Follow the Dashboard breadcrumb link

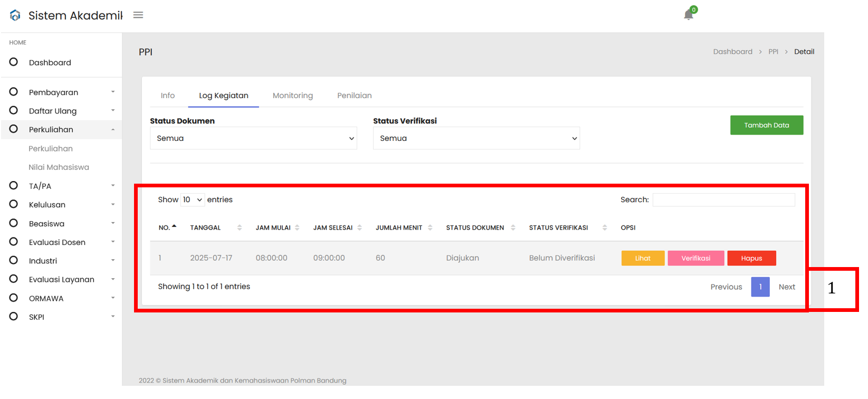733,52
